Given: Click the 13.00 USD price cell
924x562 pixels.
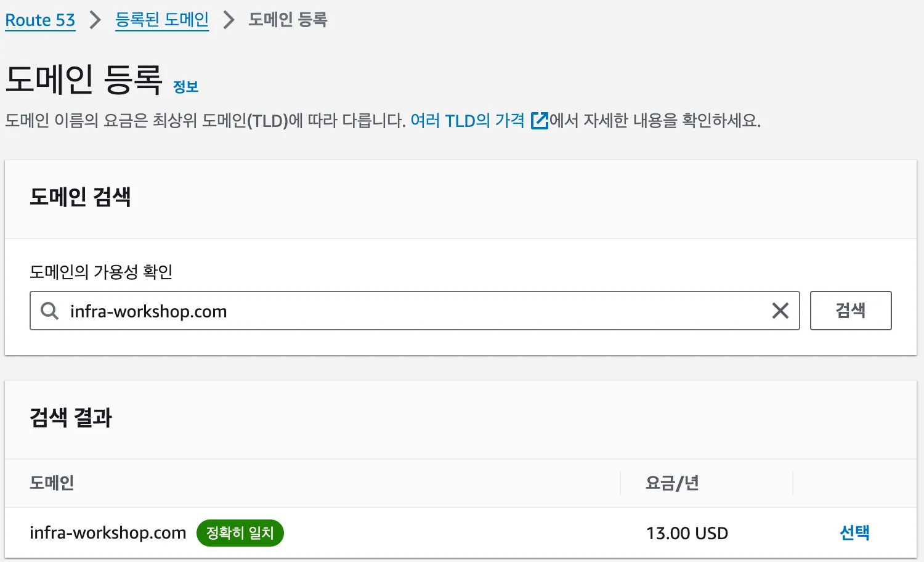Looking at the screenshot, I should (x=687, y=533).
